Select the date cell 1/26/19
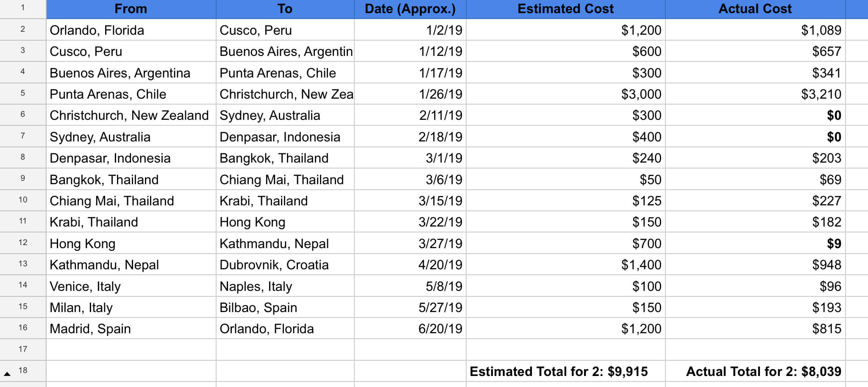Viewport: 868px width, 387px height. click(410, 94)
